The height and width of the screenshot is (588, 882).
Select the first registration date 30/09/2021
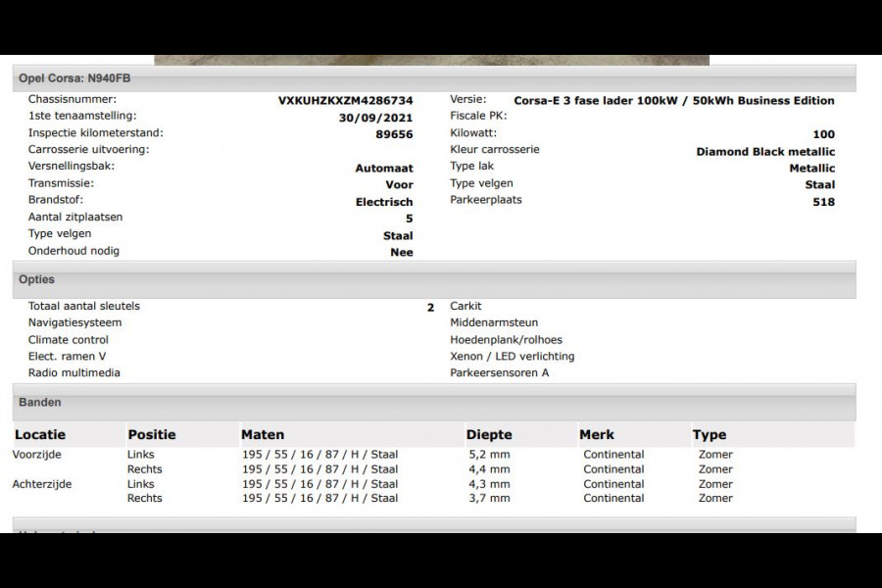pos(375,118)
